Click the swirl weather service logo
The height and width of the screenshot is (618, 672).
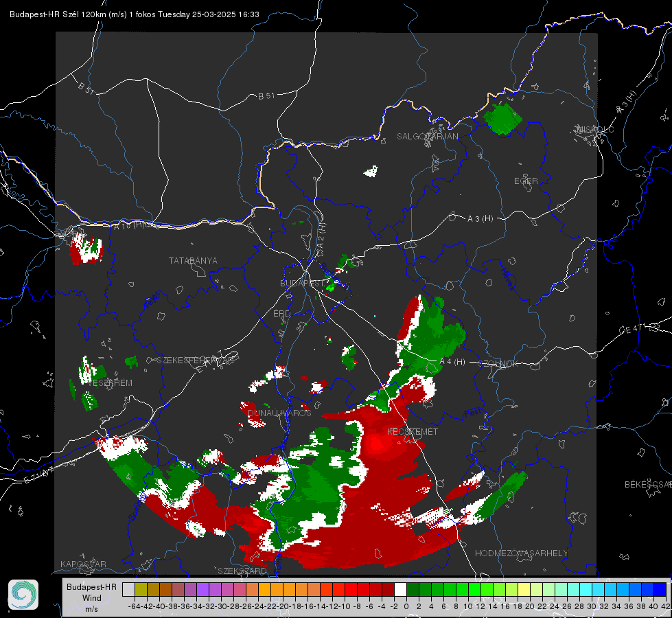click(x=23, y=595)
